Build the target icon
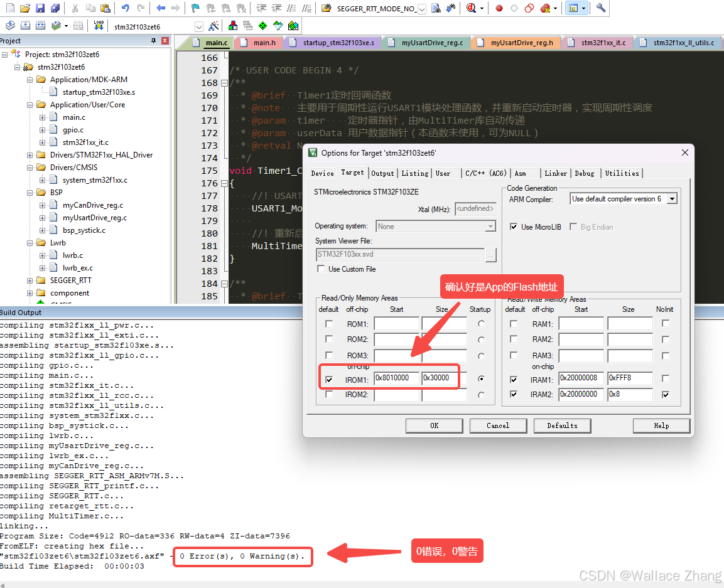Image resolution: width=724 pixels, height=588 pixels. [25, 26]
